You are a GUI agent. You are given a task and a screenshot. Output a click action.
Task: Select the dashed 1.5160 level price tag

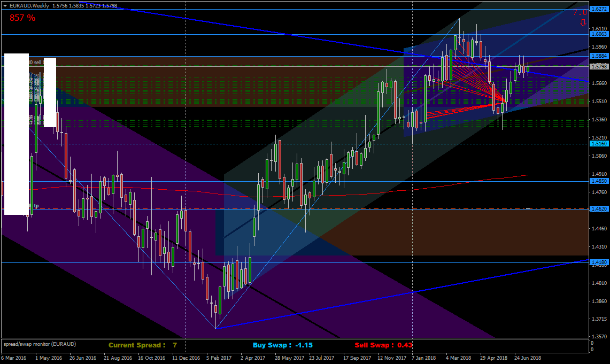tap(599, 144)
